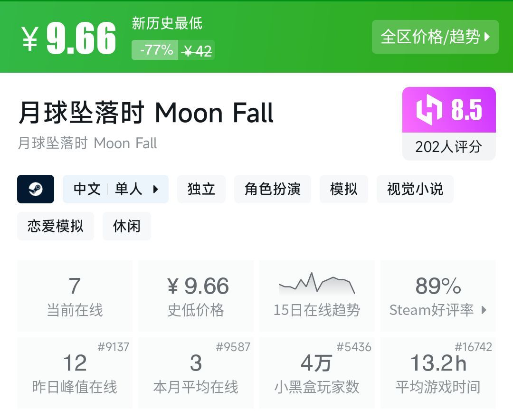This screenshot has height=420, width=513.
Task: Tap the 视觉小说 tag
Action: click(x=415, y=189)
